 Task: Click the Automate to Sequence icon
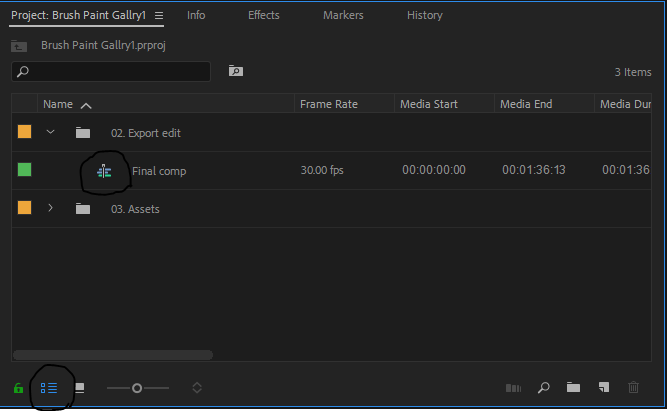click(513, 388)
